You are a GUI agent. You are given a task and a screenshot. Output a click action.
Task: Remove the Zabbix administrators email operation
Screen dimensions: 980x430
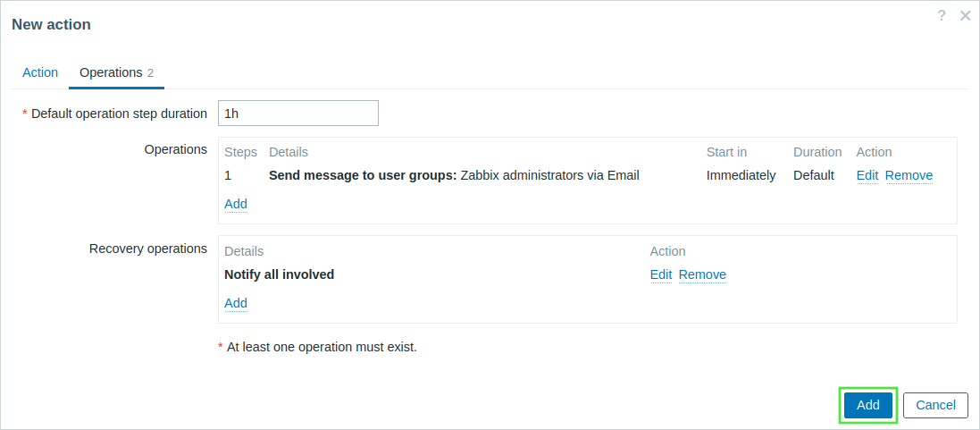tap(909, 175)
